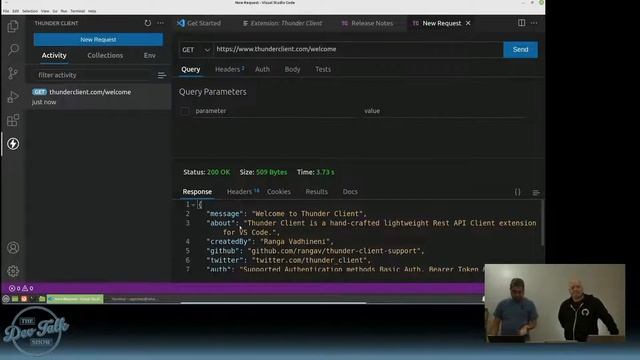The height and width of the screenshot is (360, 640).
Task: Open the View menu
Action: [x=45, y=11]
